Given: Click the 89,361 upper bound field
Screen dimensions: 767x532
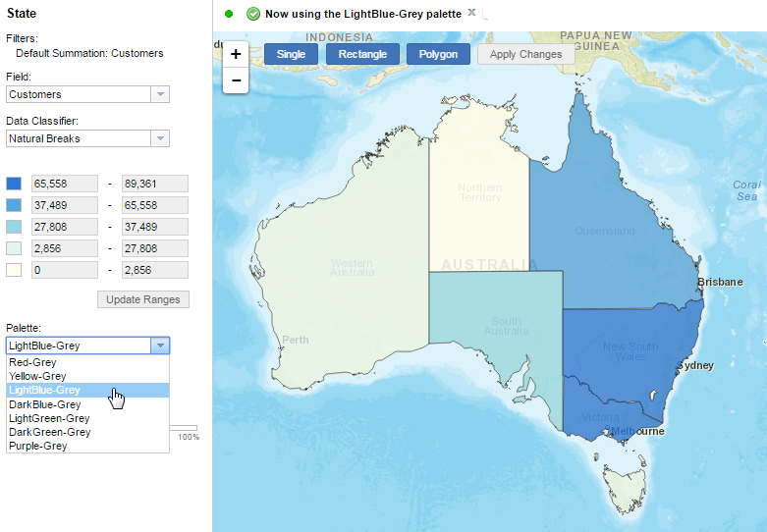Looking at the screenshot, I should [x=154, y=184].
